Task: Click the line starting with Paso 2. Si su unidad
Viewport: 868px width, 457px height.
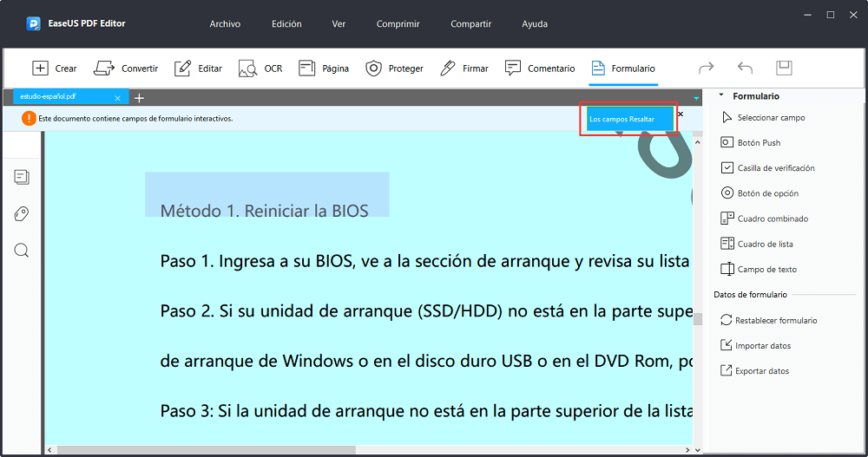Action: [x=426, y=311]
